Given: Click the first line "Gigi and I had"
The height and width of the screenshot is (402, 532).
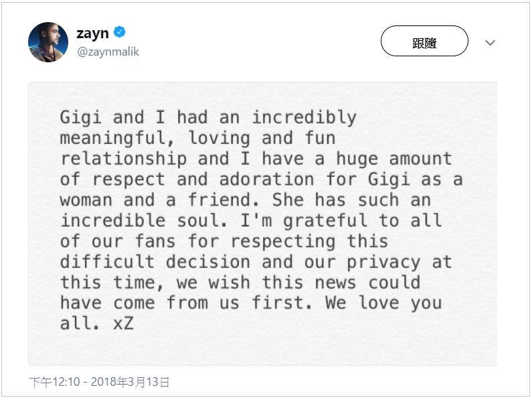Looking at the screenshot, I should point(134,118).
